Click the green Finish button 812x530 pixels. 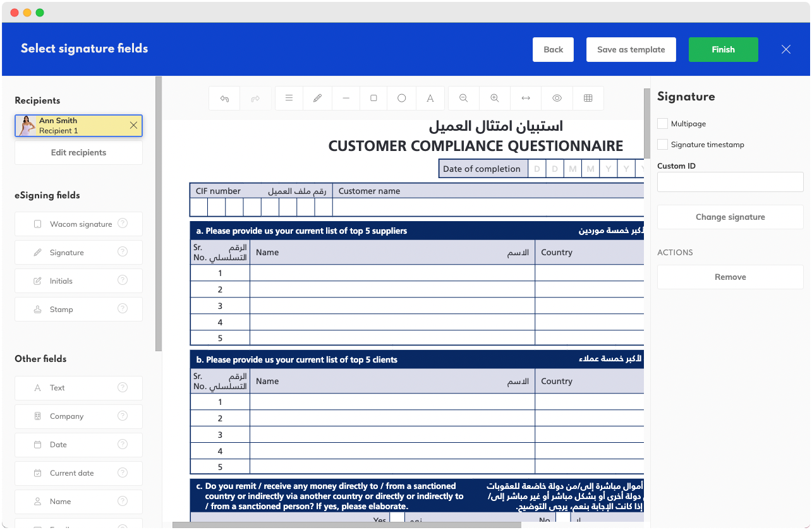click(x=723, y=49)
